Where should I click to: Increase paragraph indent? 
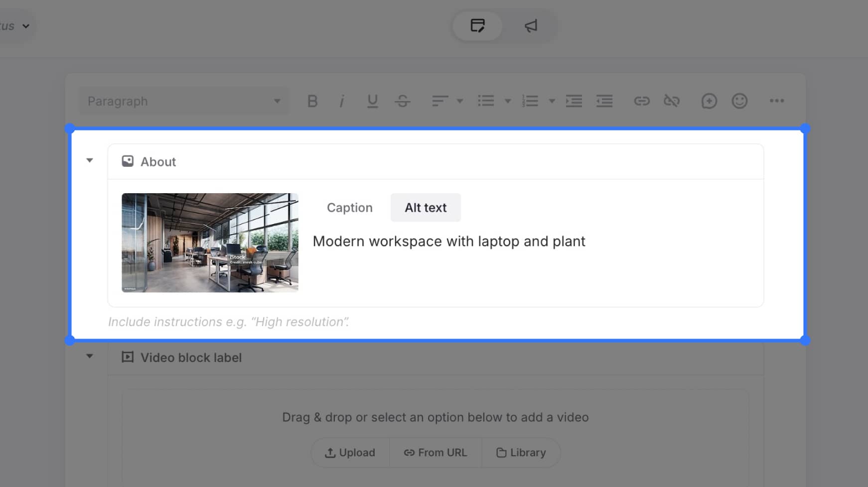(x=574, y=101)
